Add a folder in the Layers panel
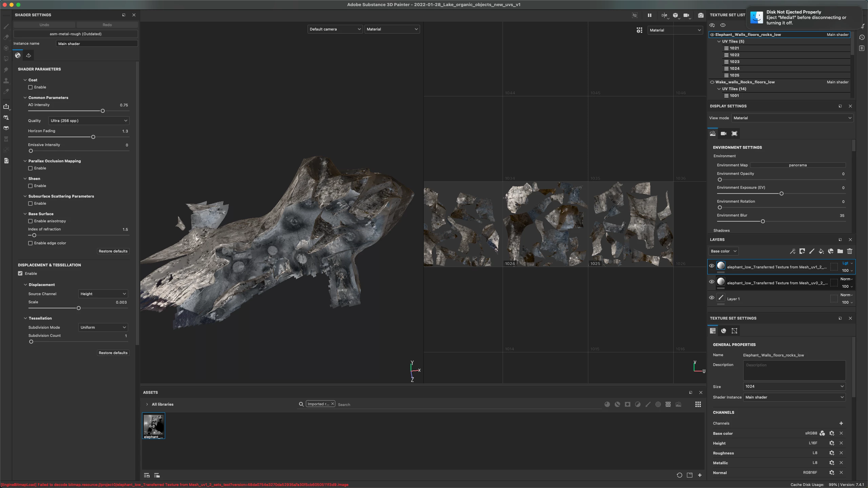The image size is (868, 488). pos(840,251)
